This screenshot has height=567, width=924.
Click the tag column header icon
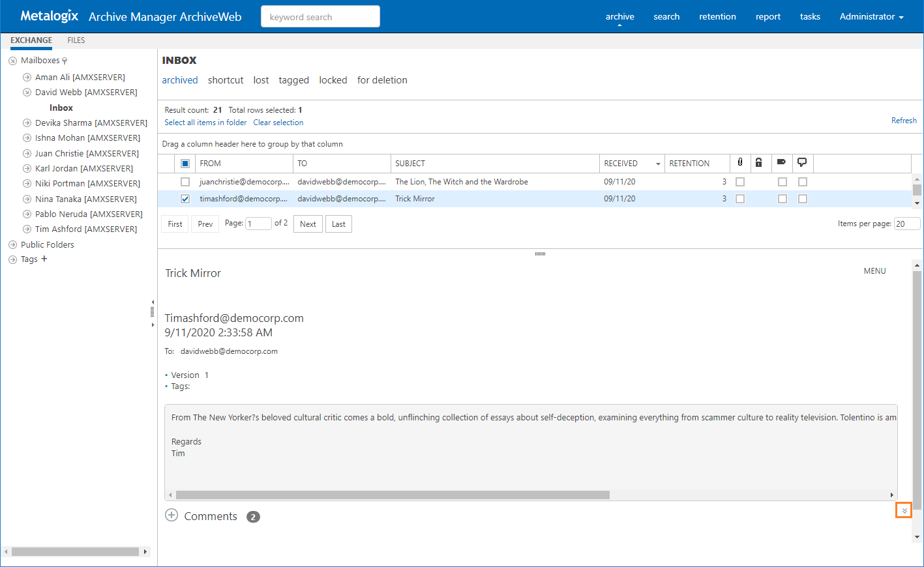coord(781,163)
